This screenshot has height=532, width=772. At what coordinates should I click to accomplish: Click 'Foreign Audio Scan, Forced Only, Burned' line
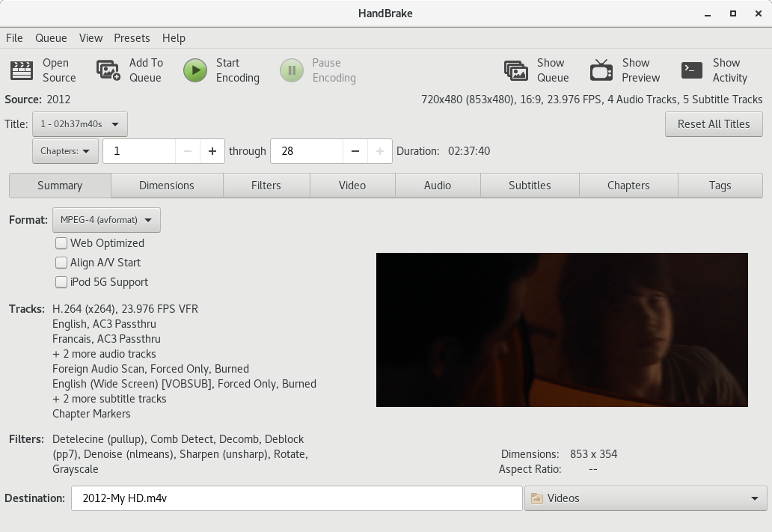(150, 369)
